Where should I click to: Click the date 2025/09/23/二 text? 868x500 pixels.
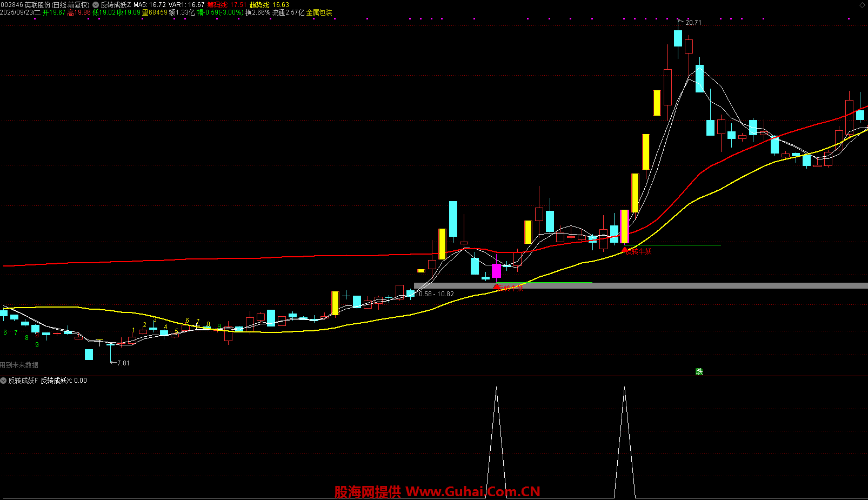21,12
